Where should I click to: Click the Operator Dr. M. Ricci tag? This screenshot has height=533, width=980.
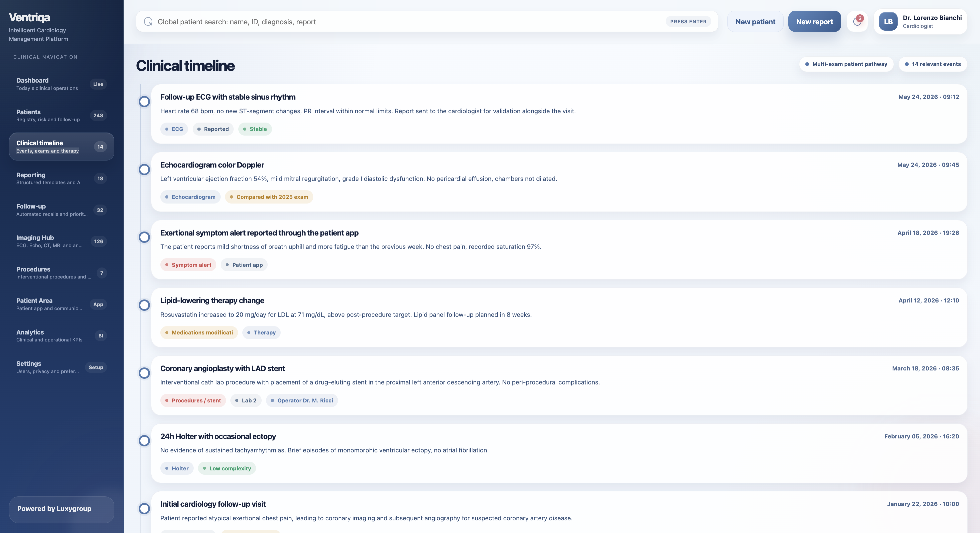pos(302,400)
